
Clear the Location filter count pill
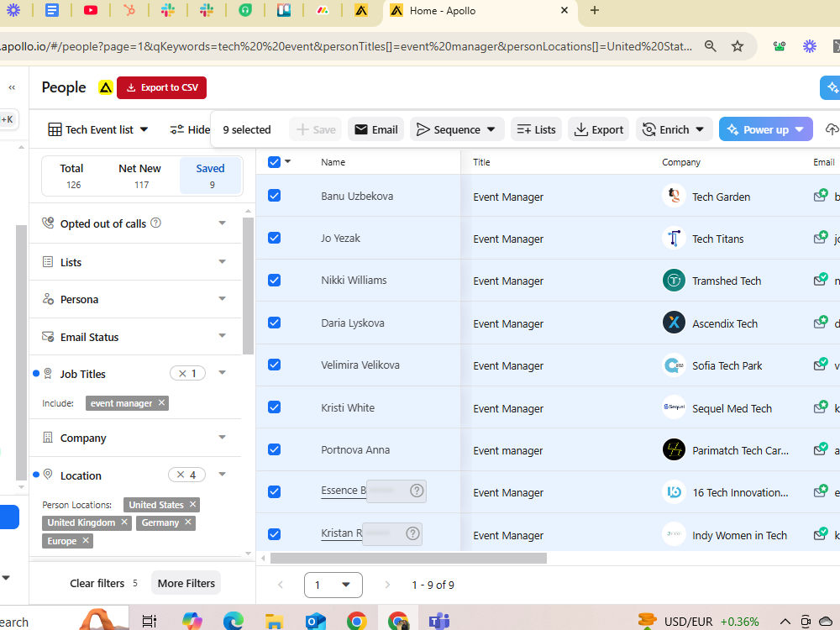(x=186, y=475)
